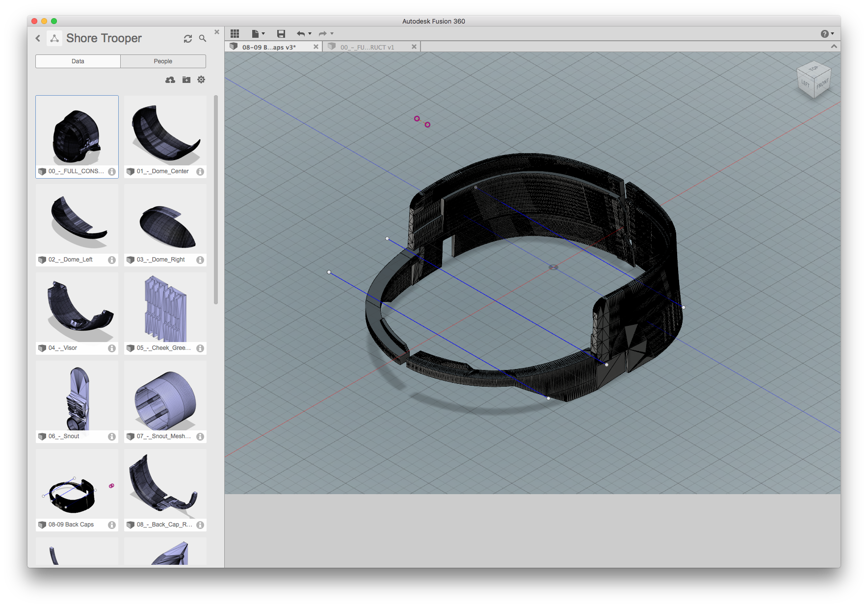This screenshot has width=868, height=607.
Task: Open the 01_-_Dome_Center thumbnail
Action: 165,131
